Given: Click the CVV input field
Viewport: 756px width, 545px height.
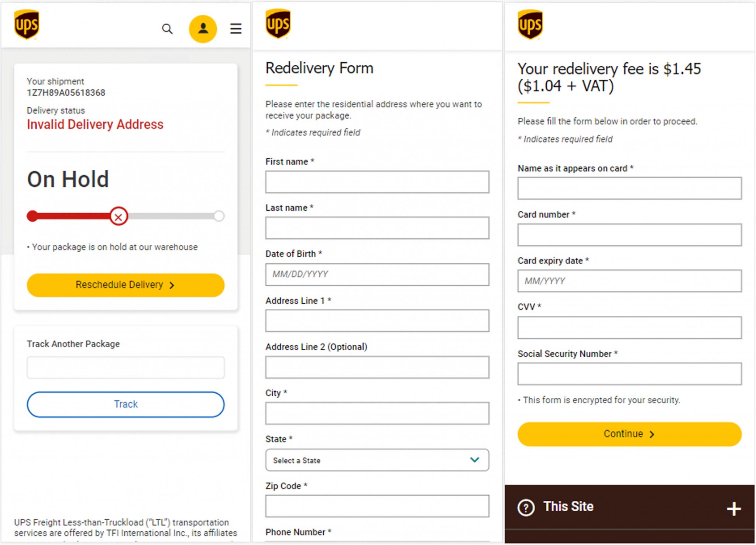Looking at the screenshot, I should (629, 327).
